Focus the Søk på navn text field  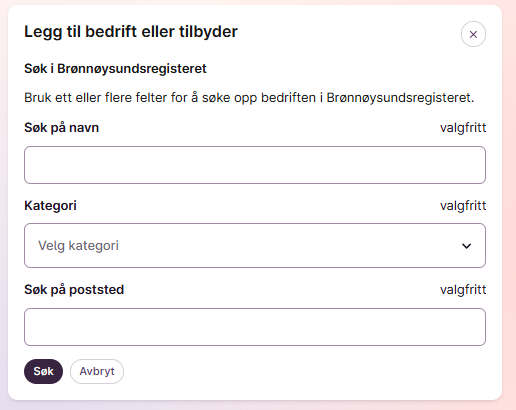255,165
